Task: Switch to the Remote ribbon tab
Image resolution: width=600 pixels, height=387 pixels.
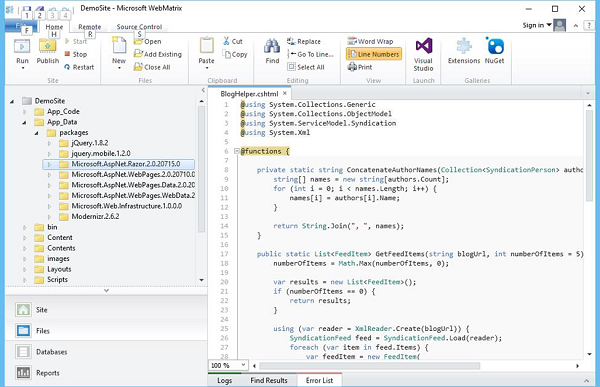Action: click(90, 27)
